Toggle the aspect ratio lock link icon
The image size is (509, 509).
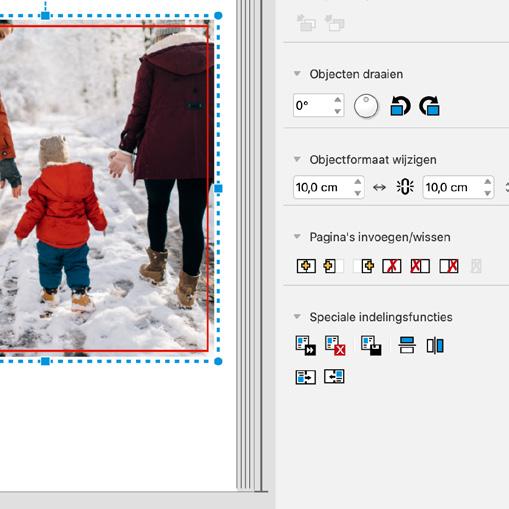click(405, 187)
